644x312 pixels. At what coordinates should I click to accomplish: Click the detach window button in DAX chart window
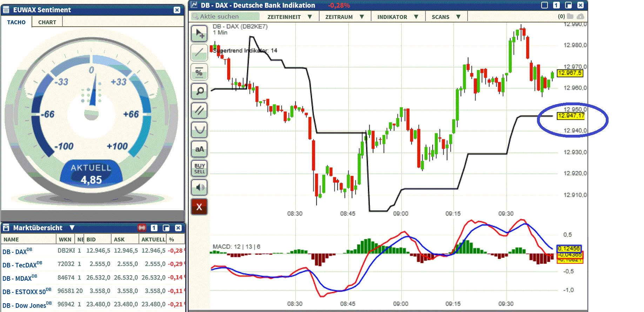click(569, 5)
